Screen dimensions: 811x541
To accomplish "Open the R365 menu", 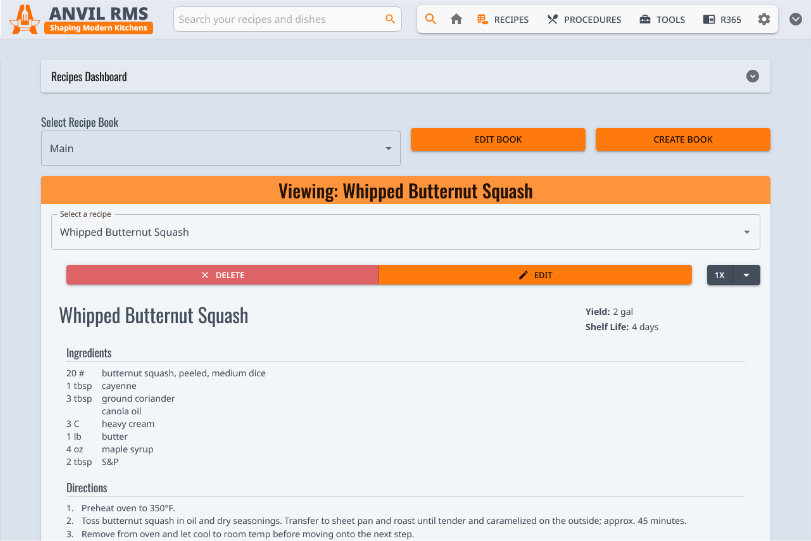I will [722, 19].
